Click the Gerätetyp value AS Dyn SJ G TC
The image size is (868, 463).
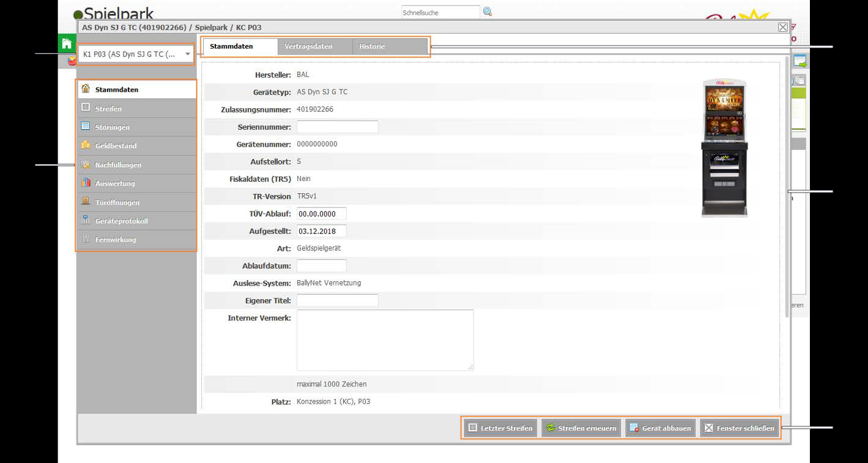tap(322, 92)
